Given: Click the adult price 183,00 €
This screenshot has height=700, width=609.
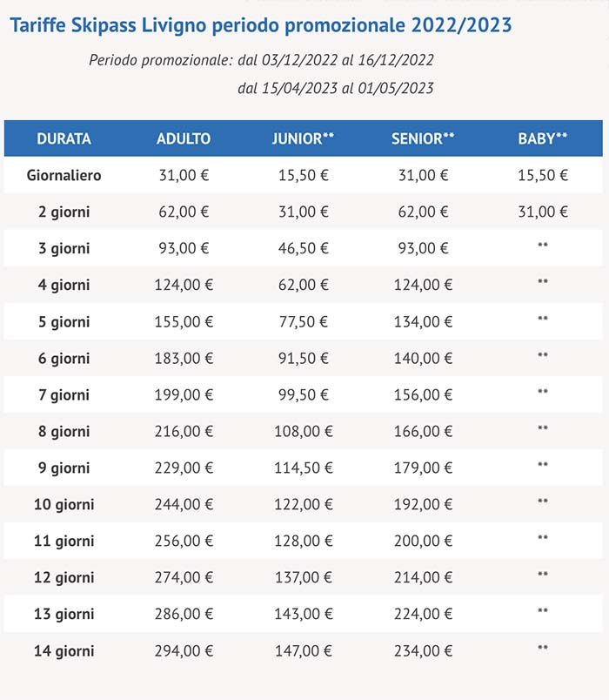Looking at the screenshot, I should pos(184,358).
